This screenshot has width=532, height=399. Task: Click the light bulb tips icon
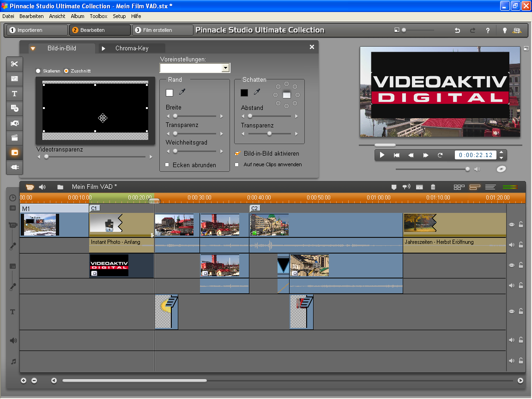(x=504, y=30)
